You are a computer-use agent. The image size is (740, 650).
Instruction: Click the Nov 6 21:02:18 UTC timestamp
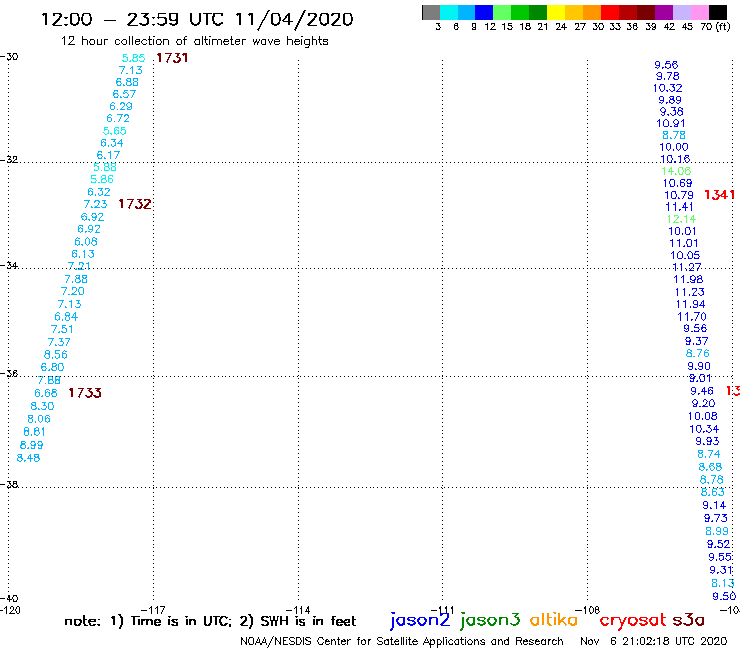point(654,641)
